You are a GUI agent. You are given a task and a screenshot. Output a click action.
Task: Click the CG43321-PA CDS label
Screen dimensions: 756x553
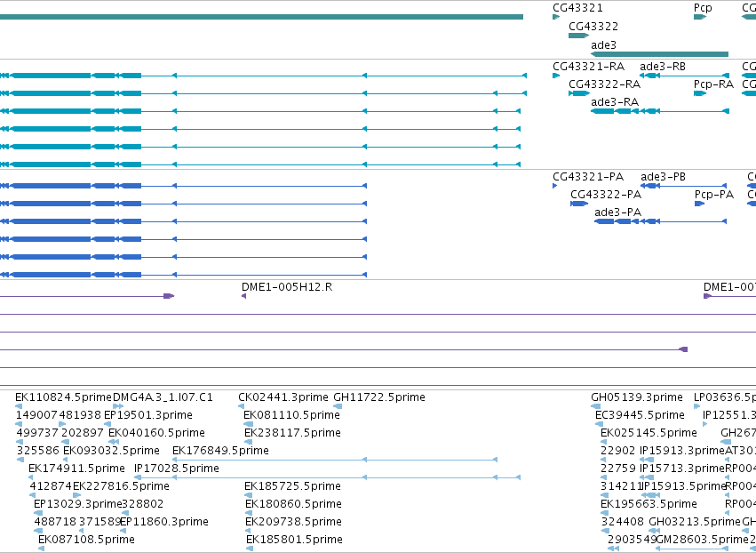[588, 177]
